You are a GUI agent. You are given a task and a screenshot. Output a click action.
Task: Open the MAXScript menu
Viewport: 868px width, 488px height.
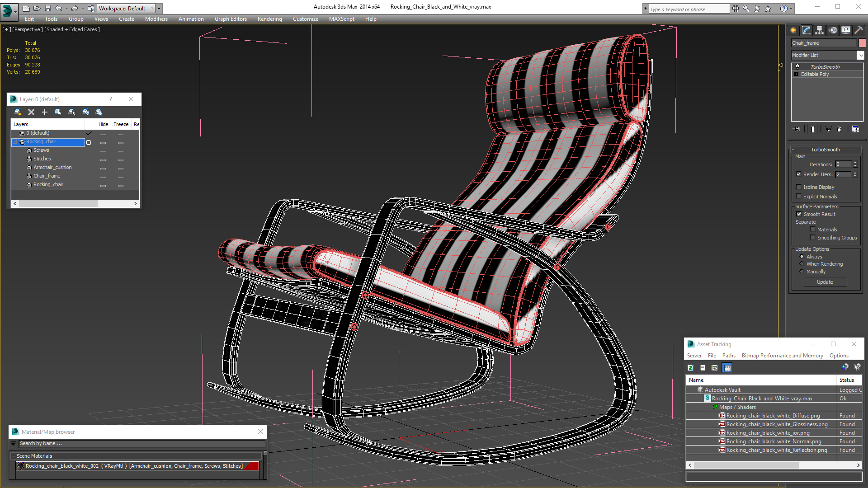point(341,19)
